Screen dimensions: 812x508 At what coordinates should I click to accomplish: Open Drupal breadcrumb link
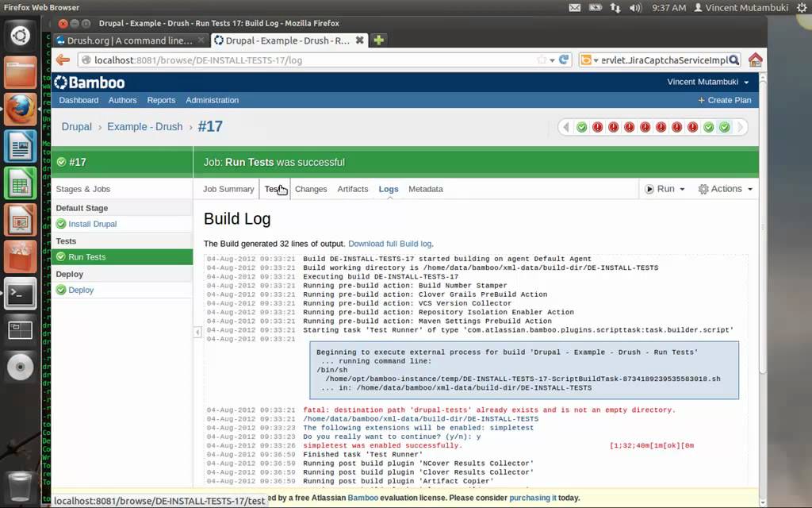tap(77, 127)
